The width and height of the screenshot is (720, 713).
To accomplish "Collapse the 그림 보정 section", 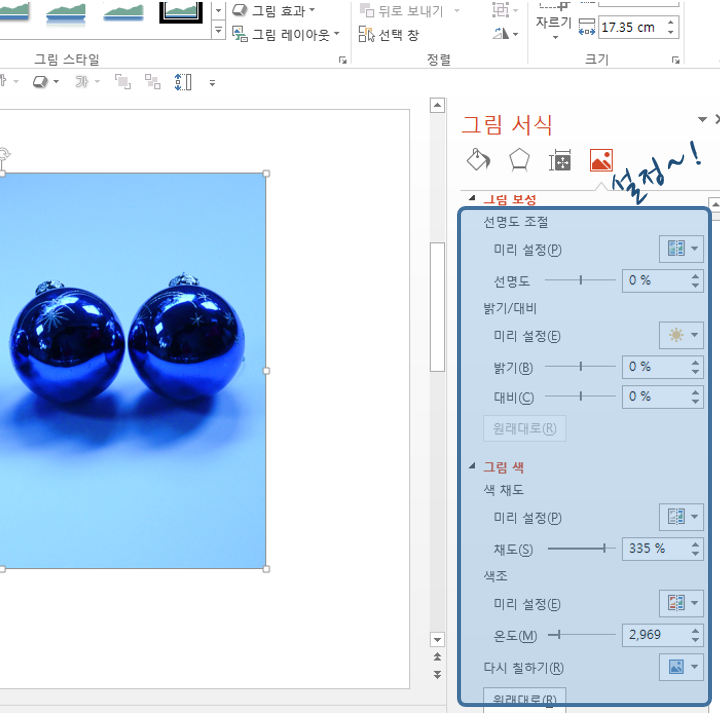I will coord(472,198).
